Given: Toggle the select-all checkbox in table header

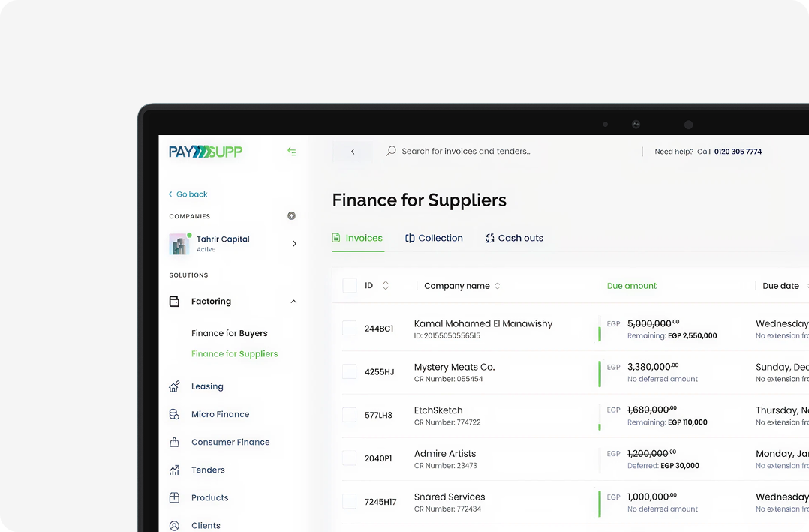Looking at the screenshot, I should point(350,285).
